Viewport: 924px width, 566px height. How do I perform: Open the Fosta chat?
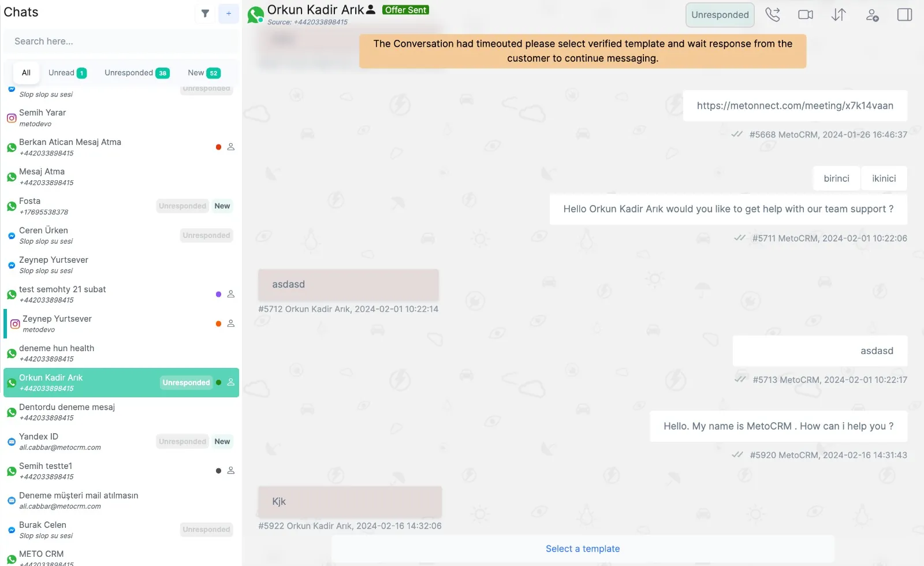(x=121, y=206)
